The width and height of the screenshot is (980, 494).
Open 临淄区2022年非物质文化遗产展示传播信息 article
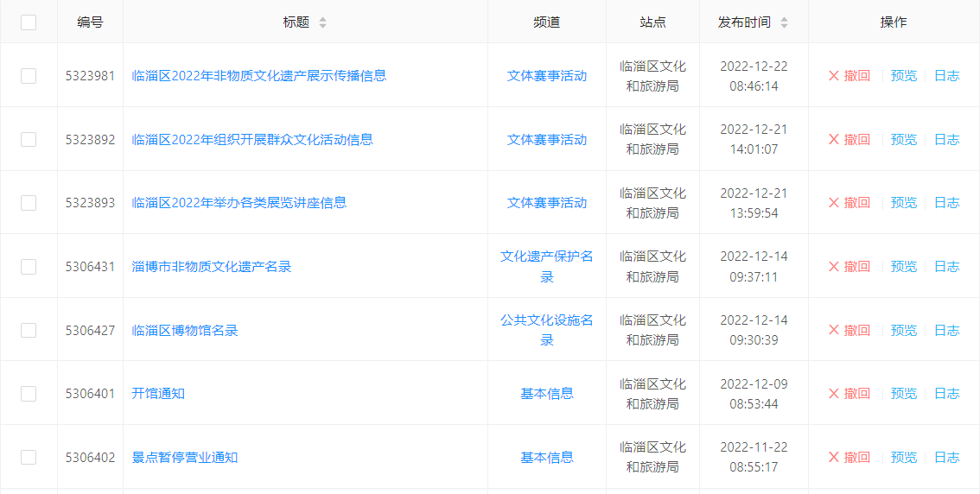coord(258,76)
